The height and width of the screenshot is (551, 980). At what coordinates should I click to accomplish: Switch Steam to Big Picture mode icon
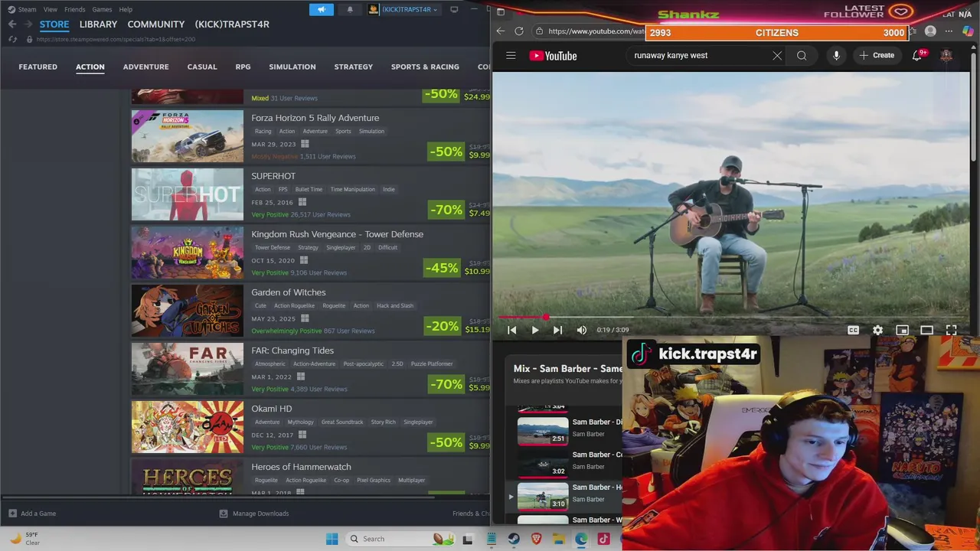(x=454, y=9)
